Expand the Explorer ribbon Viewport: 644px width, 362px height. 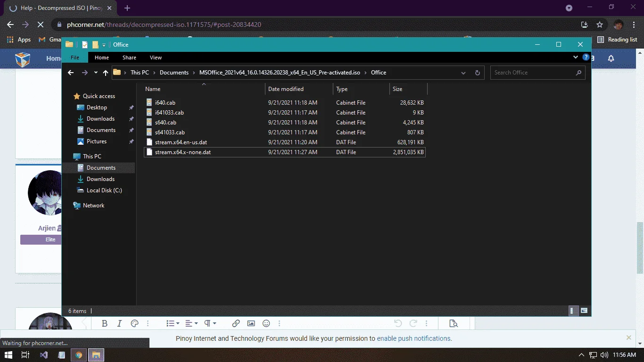pos(576,58)
